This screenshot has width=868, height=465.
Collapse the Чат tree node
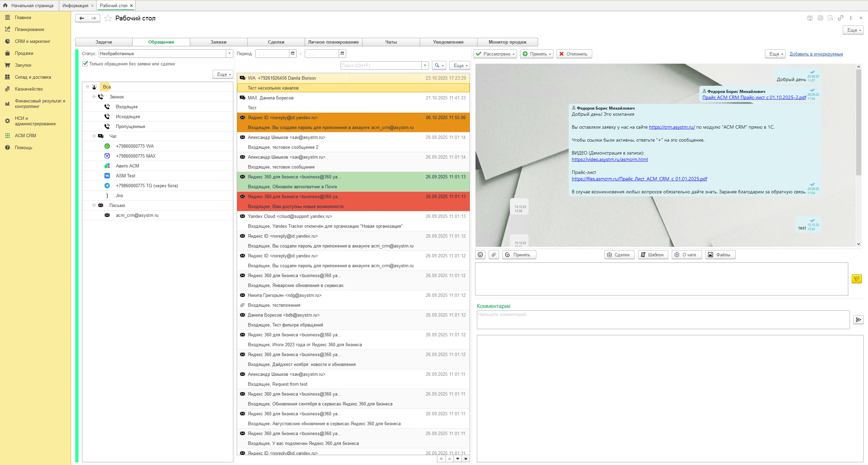94,136
